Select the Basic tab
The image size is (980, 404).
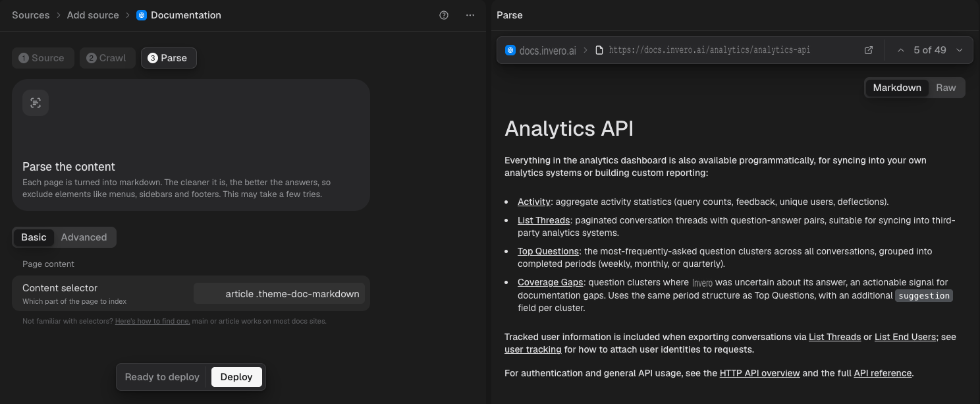point(34,237)
